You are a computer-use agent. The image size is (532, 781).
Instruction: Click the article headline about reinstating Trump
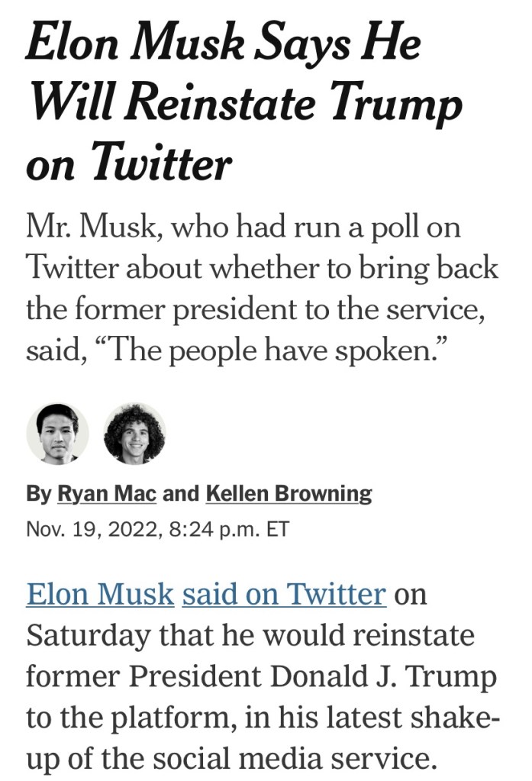tap(244, 99)
